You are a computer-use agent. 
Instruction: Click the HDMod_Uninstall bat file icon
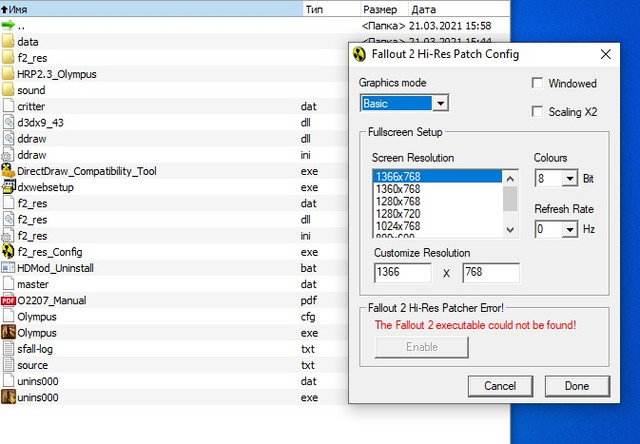pyautogui.click(x=8, y=268)
